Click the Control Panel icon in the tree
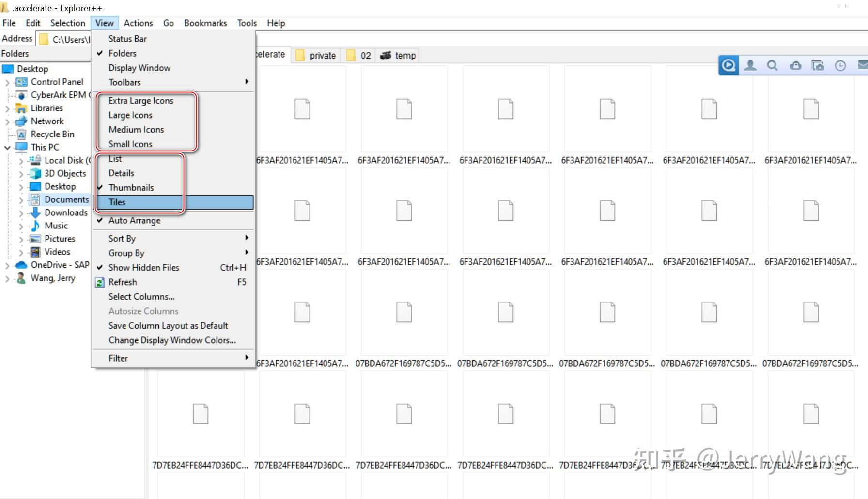Image resolution: width=868 pixels, height=499 pixels. (22, 82)
